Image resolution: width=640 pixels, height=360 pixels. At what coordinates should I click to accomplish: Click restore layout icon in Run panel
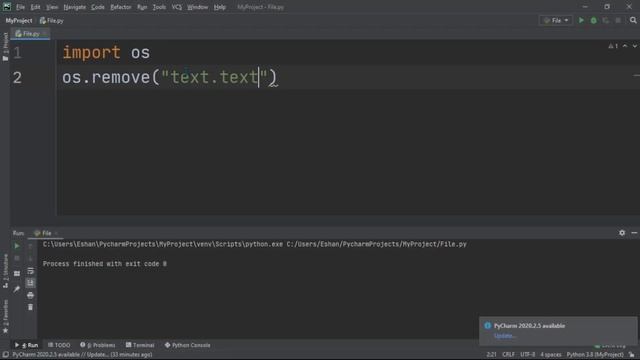tap(17, 273)
